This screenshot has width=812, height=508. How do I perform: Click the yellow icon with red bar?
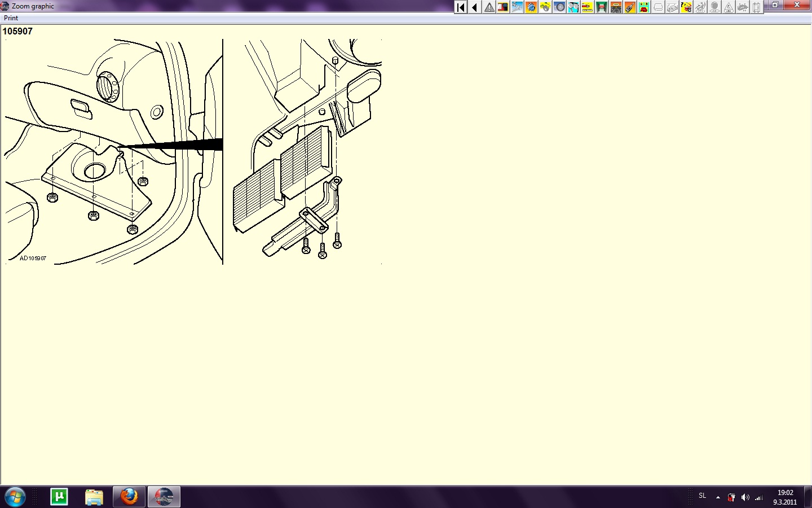coord(588,7)
